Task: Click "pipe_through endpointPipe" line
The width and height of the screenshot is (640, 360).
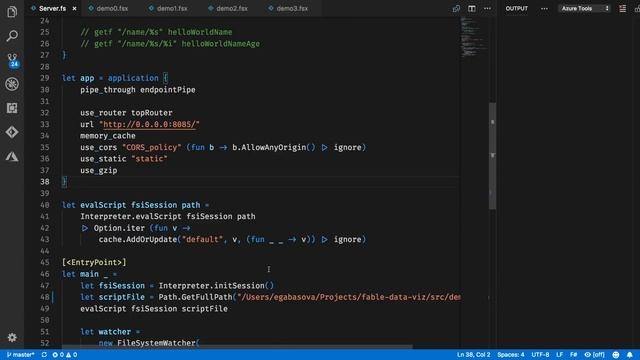Action: coord(138,90)
